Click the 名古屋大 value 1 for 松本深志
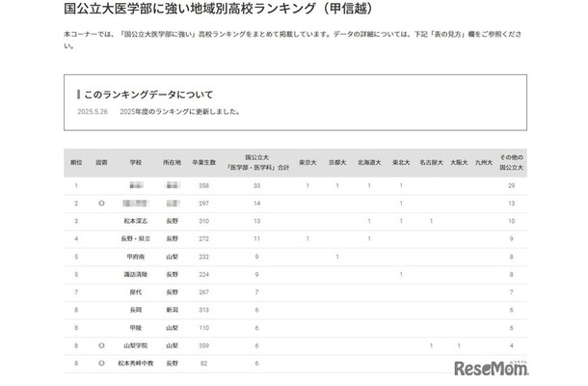This screenshot has height=386, width=588. [431, 221]
